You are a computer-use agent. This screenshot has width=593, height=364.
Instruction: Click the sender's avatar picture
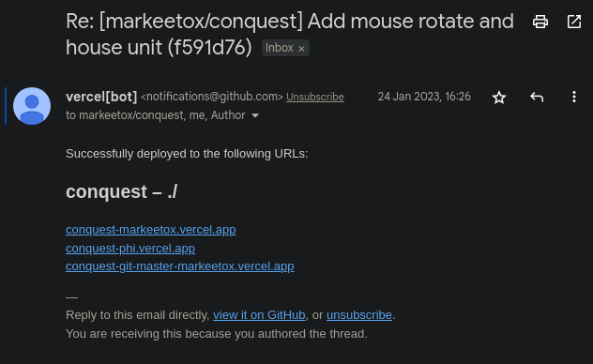coord(32,106)
